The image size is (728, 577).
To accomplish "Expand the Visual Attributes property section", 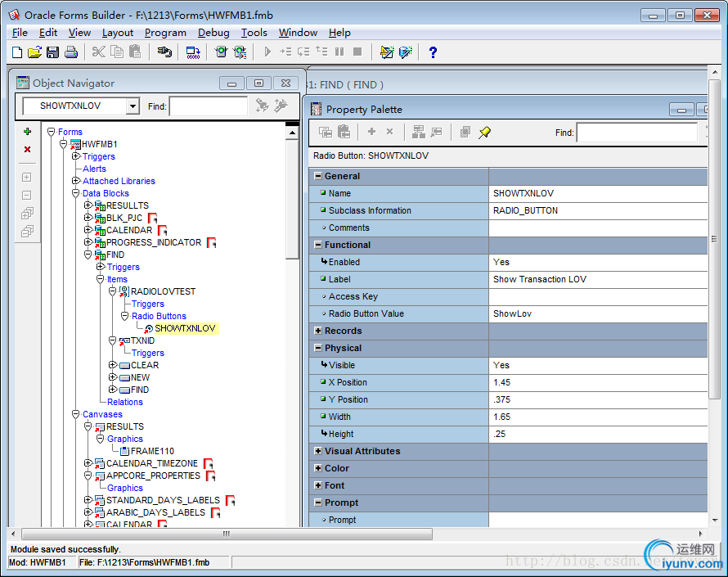I will click(317, 451).
